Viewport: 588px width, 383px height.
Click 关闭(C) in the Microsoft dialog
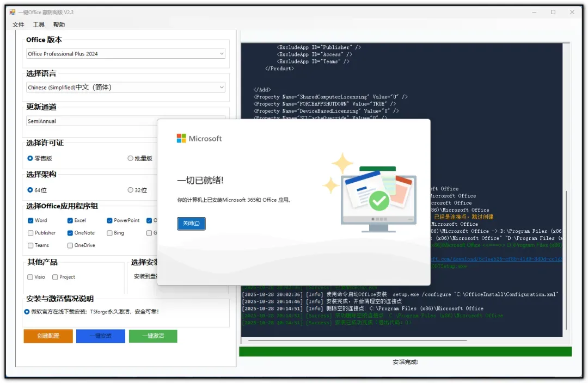pyautogui.click(x=191, y=224)
